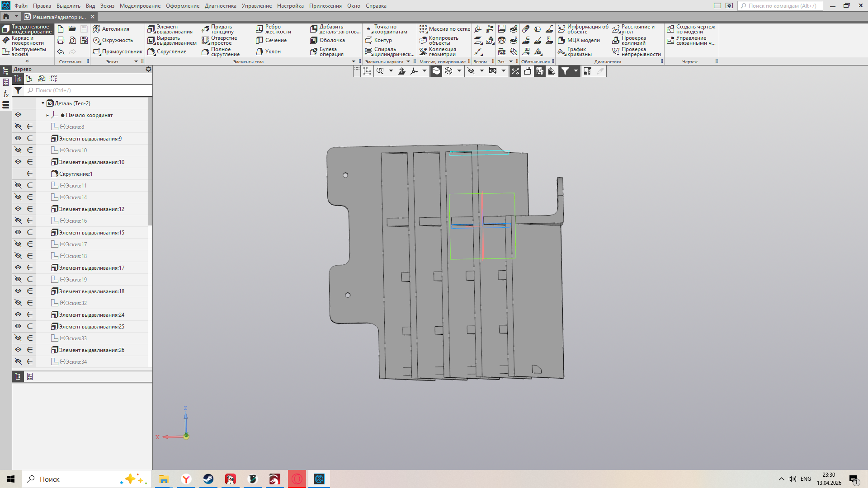Screen dimensions: 868x488
Task: Select the Автолиния sketch tool
Action: (x=111, y=29)
